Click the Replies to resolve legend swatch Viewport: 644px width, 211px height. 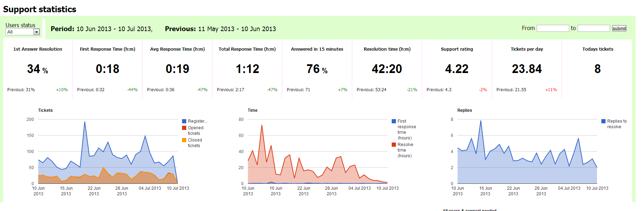[x=603, y=121]
